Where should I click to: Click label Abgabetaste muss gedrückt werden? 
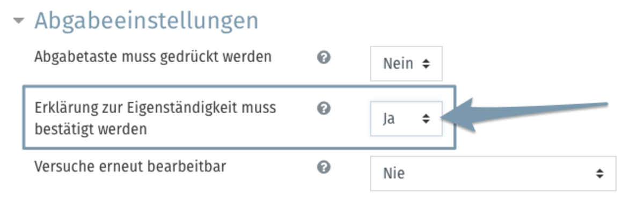pos(153,56)
